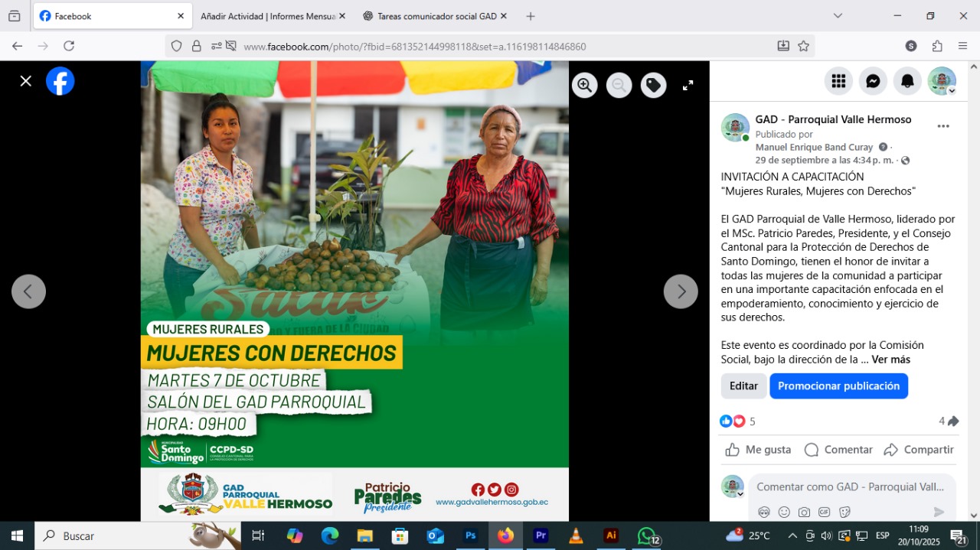
Task: Zoom in on the photo with magnifier icon
Action: [584, 85]
